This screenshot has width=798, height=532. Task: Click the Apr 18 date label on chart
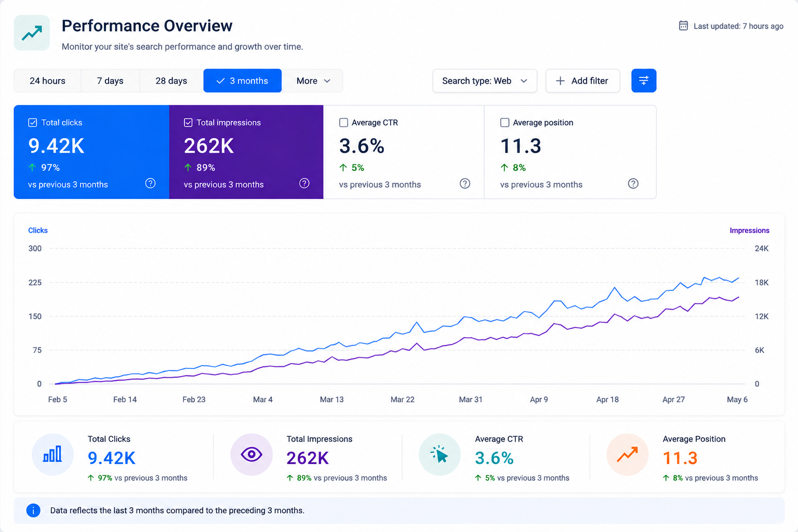coord(607,400)
